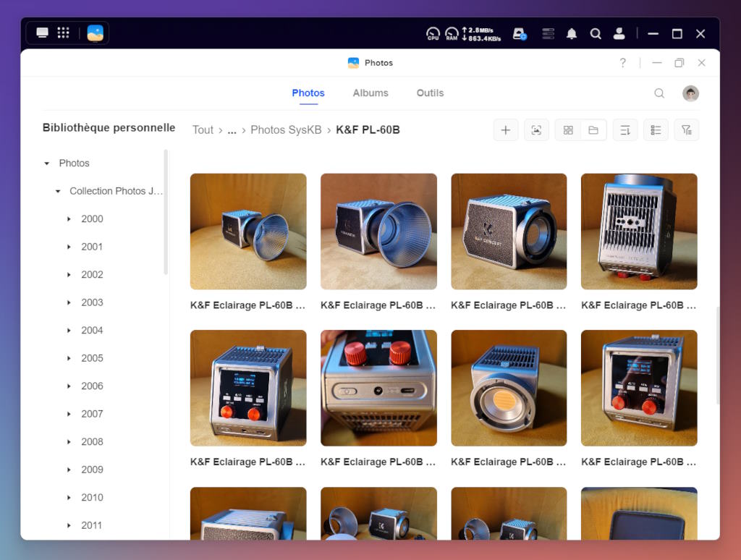
Task: Open the external storage device icon
Action: point(520,34)
